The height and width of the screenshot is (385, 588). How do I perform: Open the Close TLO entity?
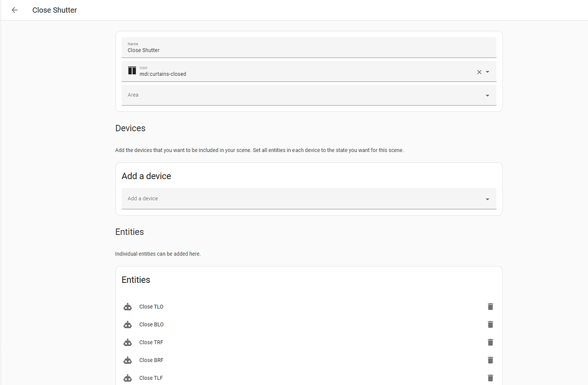151,306
